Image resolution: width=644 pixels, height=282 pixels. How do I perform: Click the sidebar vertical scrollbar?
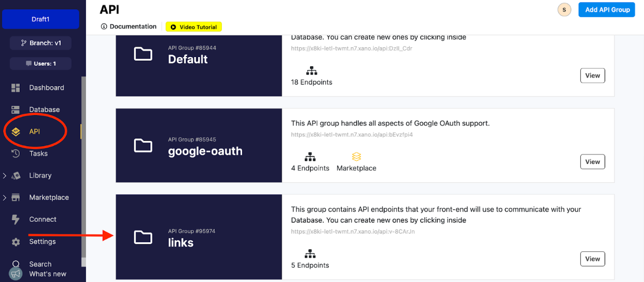83,166
